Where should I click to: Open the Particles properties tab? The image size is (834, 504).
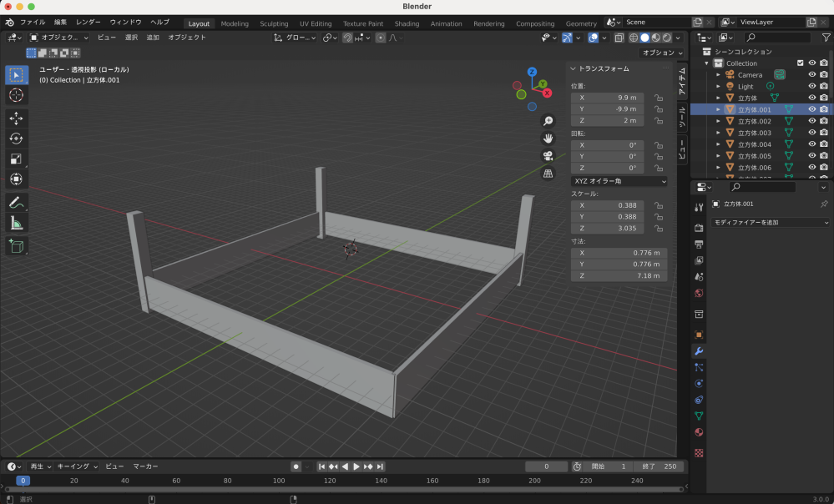point(699,367)
